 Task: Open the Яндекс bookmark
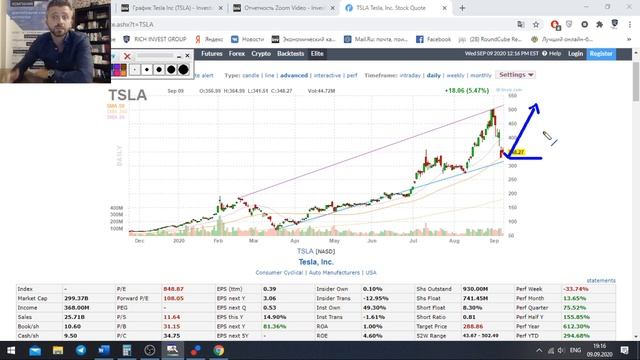209,39
